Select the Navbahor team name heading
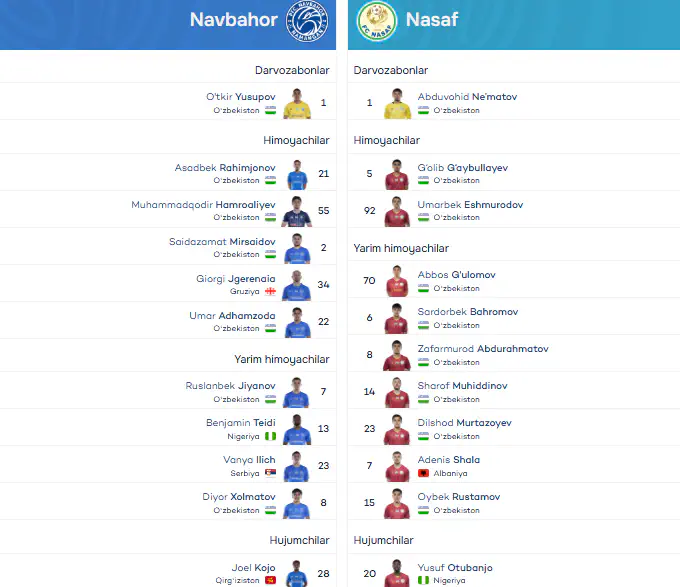 233,20
